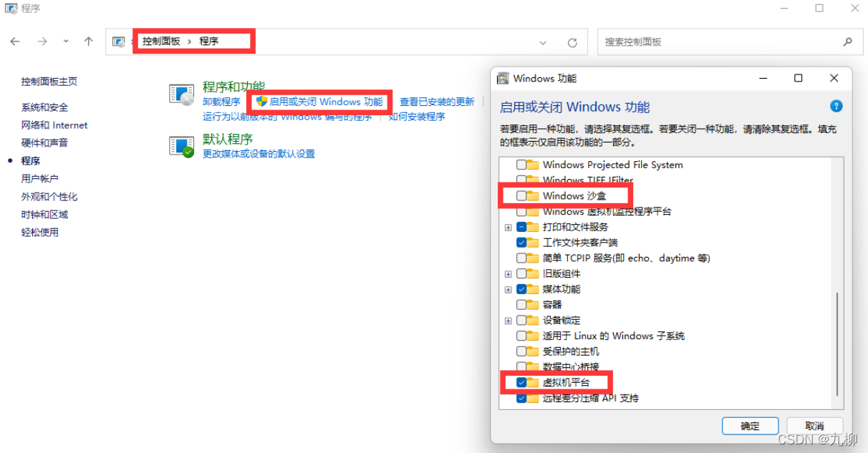Expand the 媒体功能 node
The width and height of the screenshot is (868, 453).
[508, 289]
